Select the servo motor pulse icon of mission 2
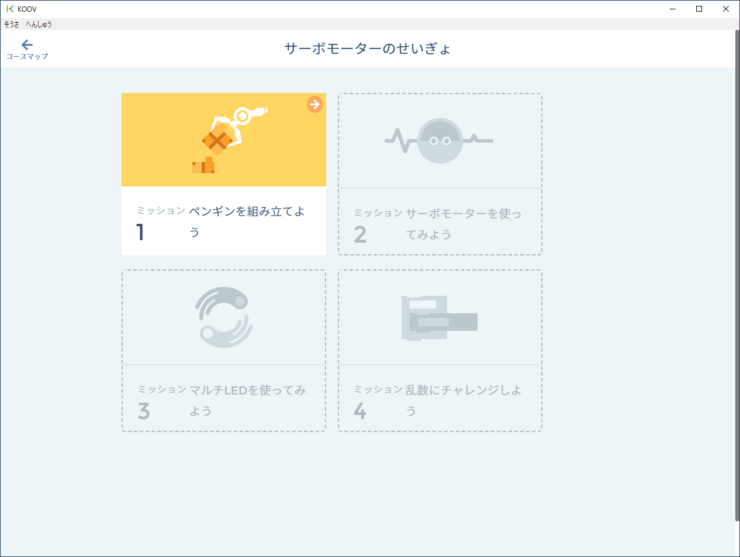The width and height of the screenshot is (740, 557). 439,141
